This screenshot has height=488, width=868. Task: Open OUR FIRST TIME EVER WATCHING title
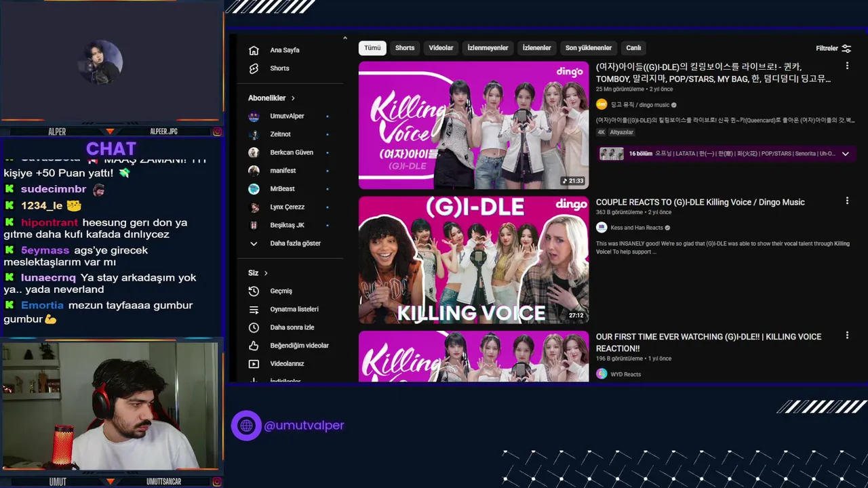pos(709,342)
